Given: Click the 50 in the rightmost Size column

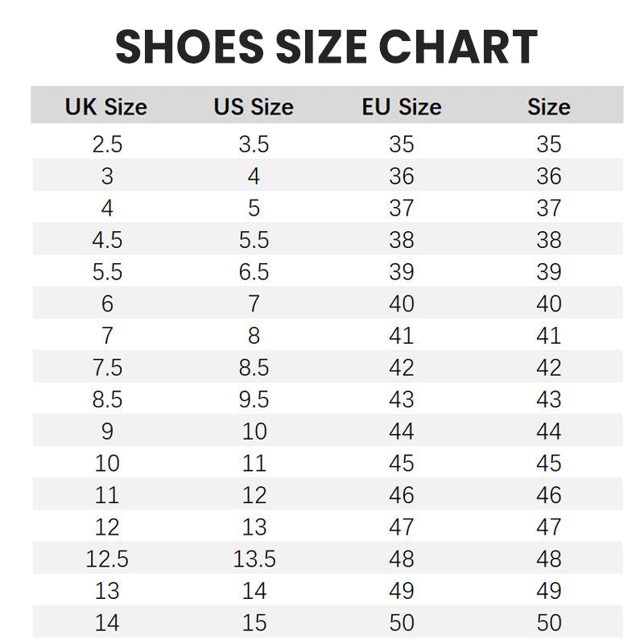Looking at the screenshot, I should 548,623.
